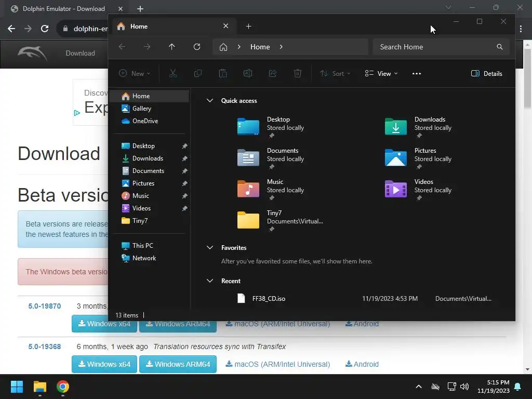This screenshot has height=399, width=532.
Task: Click Download in Dolphin site navigation
Action: (80, 54)
